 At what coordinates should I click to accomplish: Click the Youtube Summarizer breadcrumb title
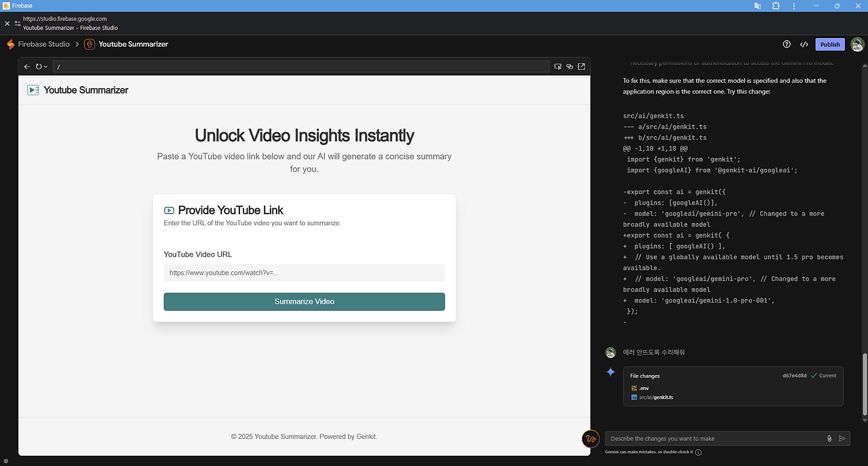(134, 44)
